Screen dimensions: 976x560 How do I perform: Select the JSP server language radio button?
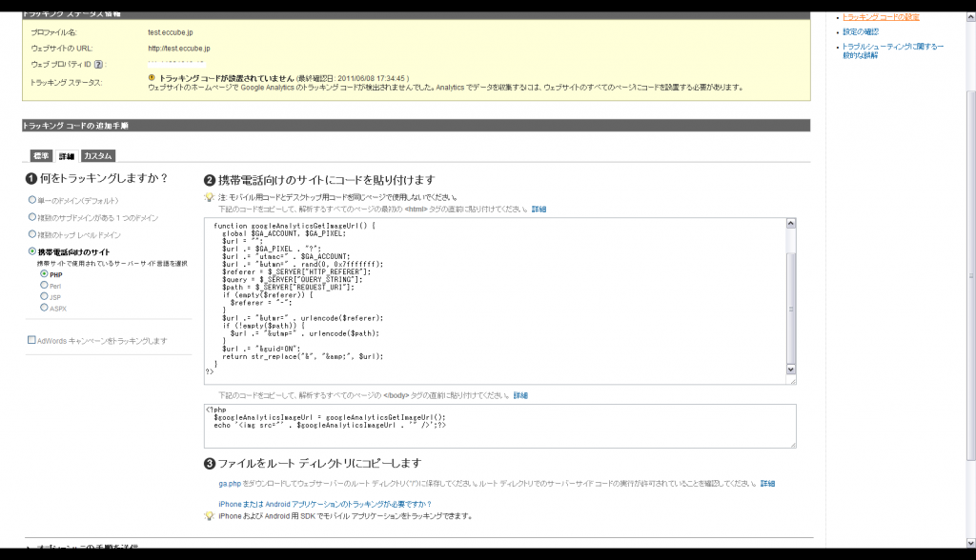click(44, 296)
